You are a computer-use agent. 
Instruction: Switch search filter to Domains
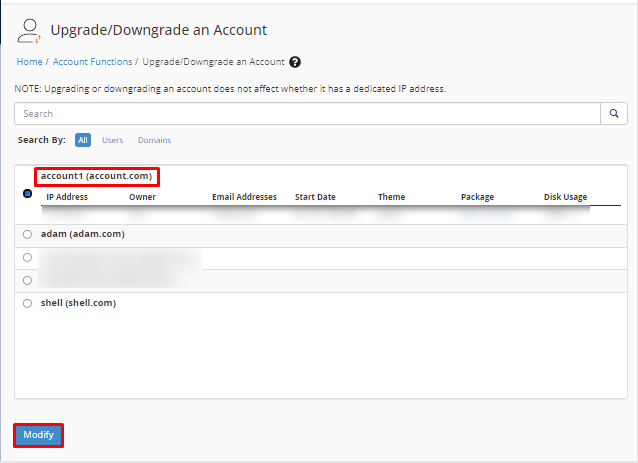tap(154, 140)
